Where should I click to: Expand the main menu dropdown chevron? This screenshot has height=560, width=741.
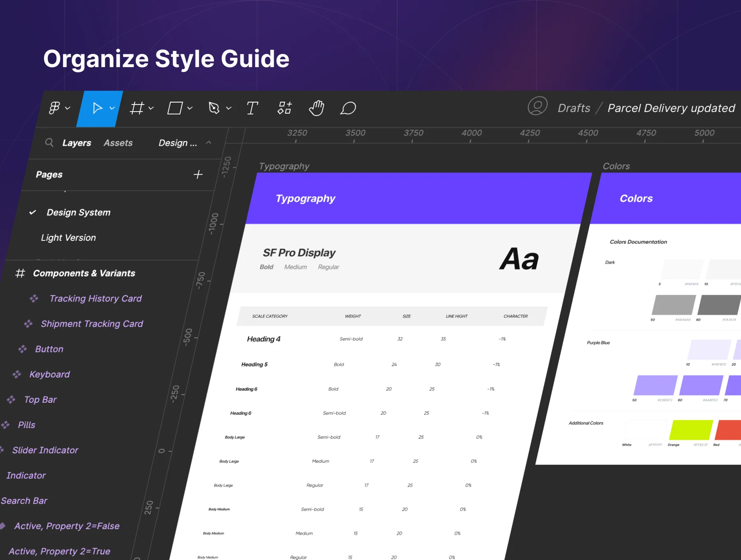[x=68, y=108]
